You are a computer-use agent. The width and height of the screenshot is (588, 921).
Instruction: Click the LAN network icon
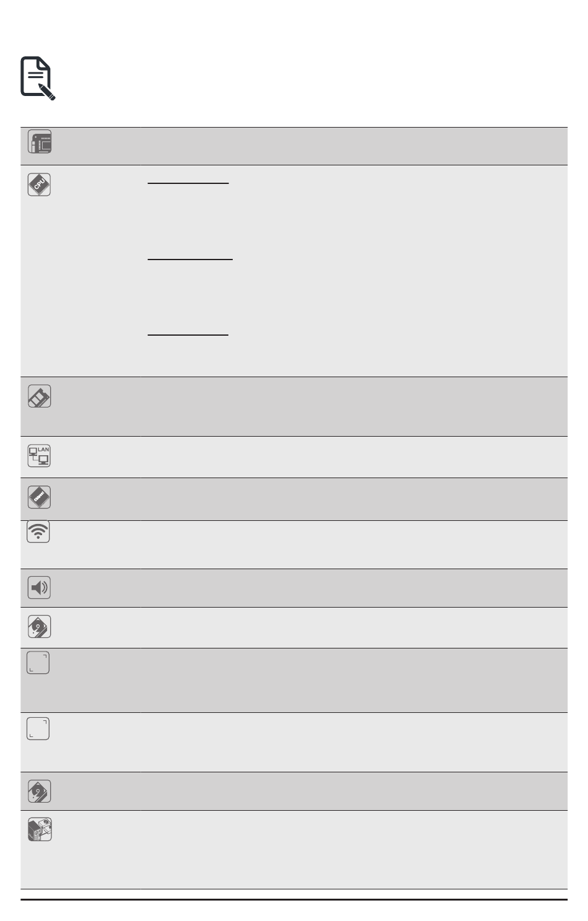(39, 456)
